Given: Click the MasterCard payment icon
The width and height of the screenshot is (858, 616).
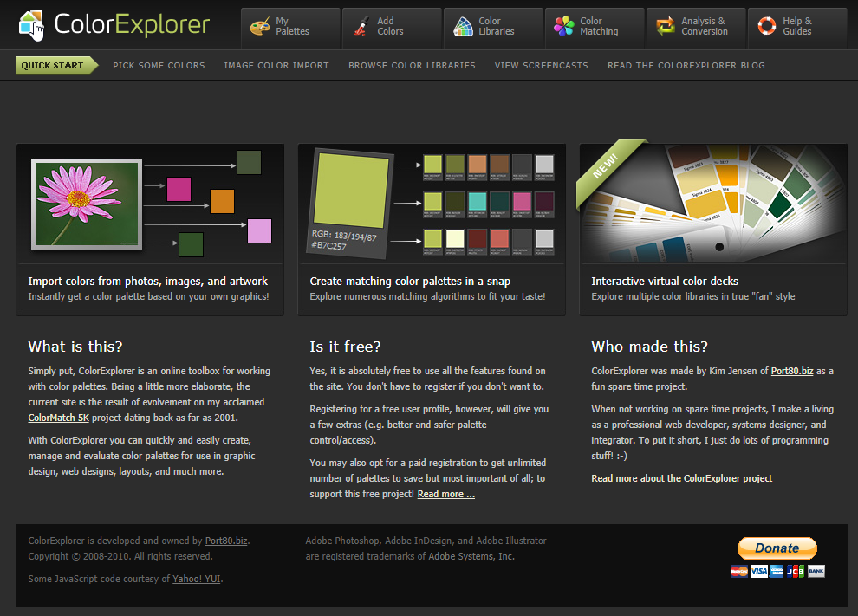Looking at the screenshot, I should pyautogui.click(x=739, y=571).
